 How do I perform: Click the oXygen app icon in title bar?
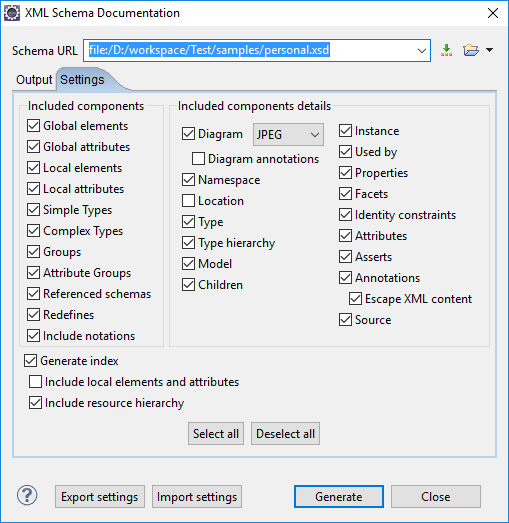[x=12, y=13]
